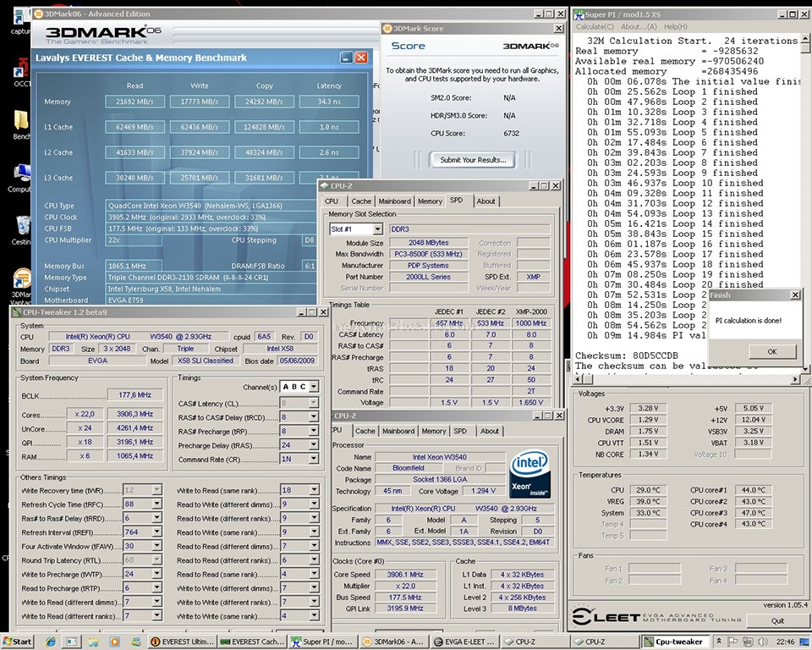The height and width of the screenshot is (650, 812).
Task: Click the 3DMark Score dialog title icon
Action: tap(387, 29)
